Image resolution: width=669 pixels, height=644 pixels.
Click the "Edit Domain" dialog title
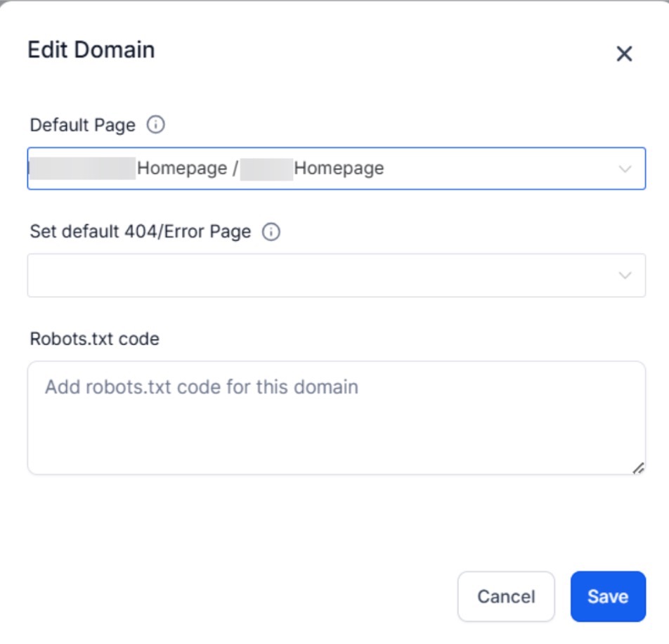pyautogui.click(x=91, y=51)
